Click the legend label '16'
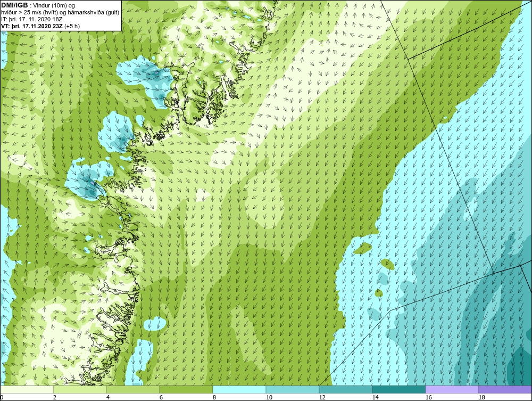 click(428, 397)
